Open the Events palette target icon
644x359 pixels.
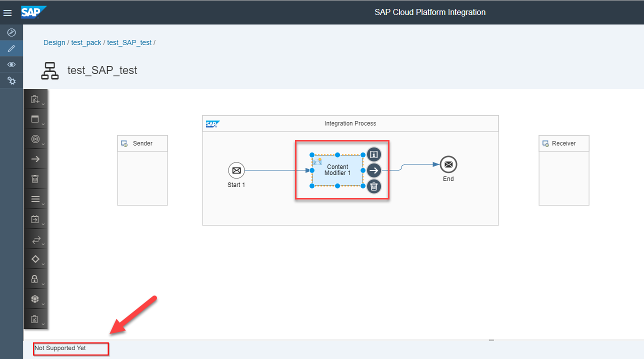35,139
